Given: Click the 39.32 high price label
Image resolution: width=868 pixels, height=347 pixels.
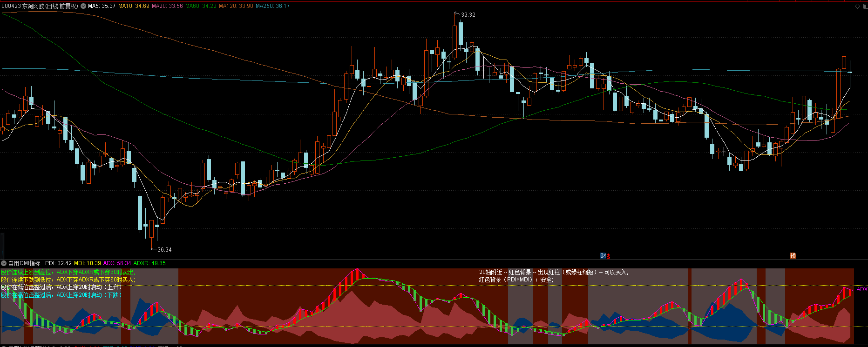Looking at the screenshot, I should click(468, 15).
